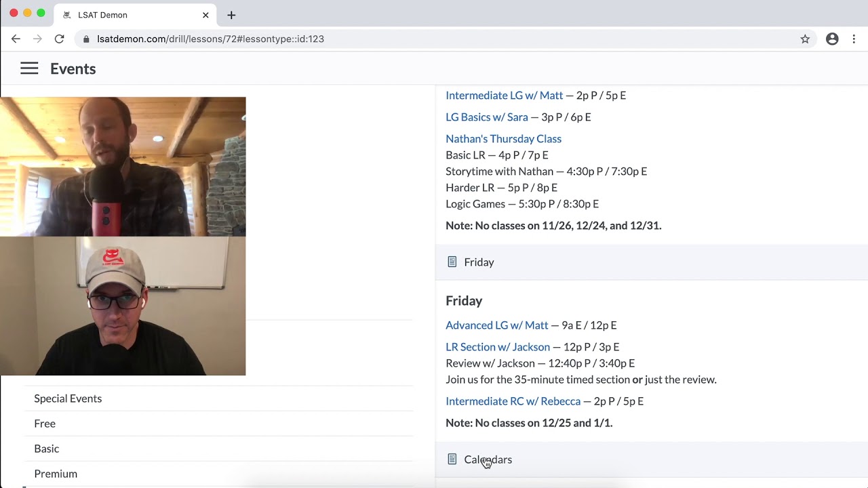Select the LSAT Demon browser tab

[136, 15]
